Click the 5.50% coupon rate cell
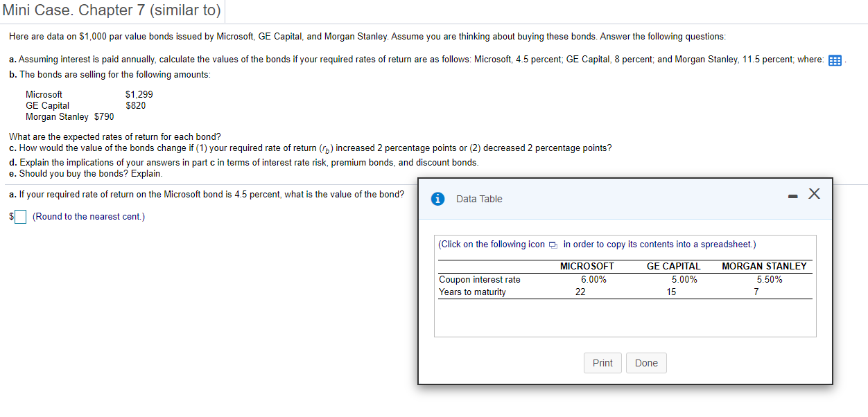868x417 pixels. pos(770,280)
